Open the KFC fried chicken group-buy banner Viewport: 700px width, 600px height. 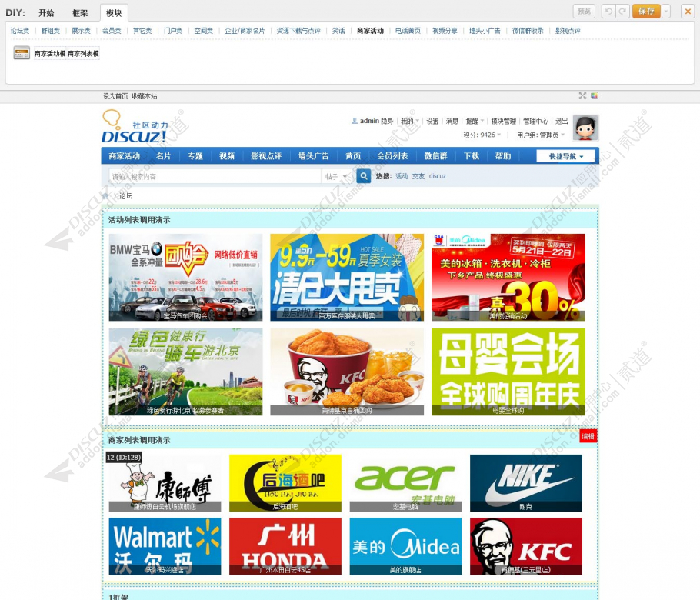[347, 372]
